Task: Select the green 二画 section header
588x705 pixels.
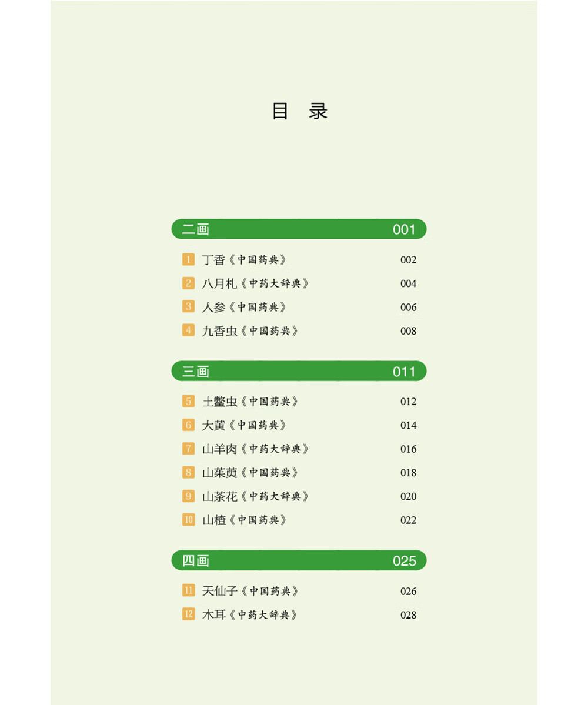Action: tap(299, 229)
